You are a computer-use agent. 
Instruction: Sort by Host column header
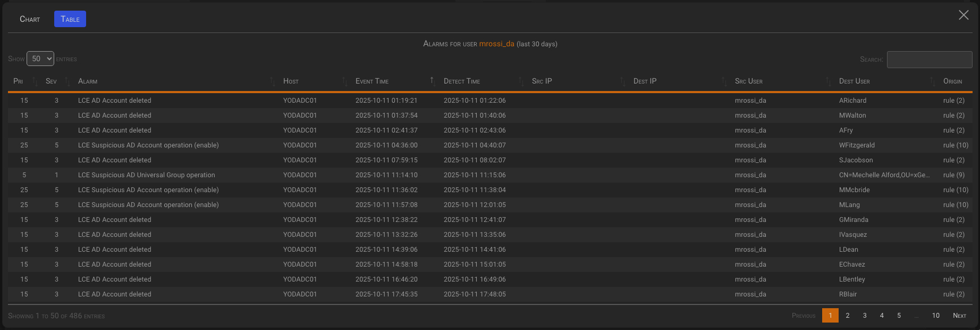tap(291, 81)
